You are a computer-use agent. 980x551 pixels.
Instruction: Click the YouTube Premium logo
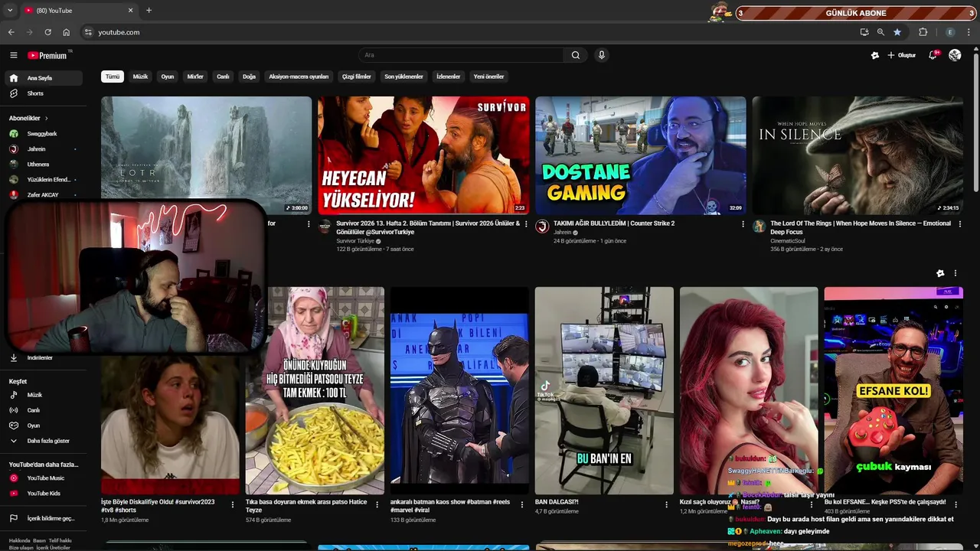48,55
